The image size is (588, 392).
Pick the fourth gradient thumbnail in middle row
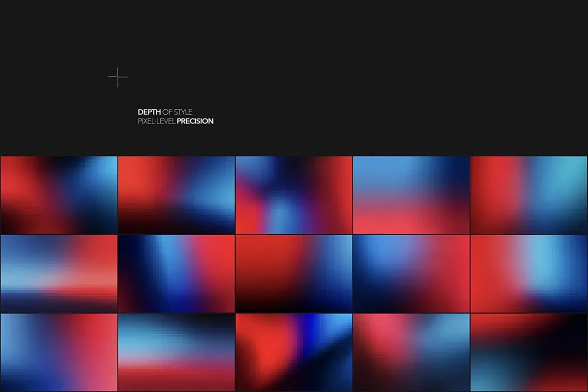pos(411,273)
